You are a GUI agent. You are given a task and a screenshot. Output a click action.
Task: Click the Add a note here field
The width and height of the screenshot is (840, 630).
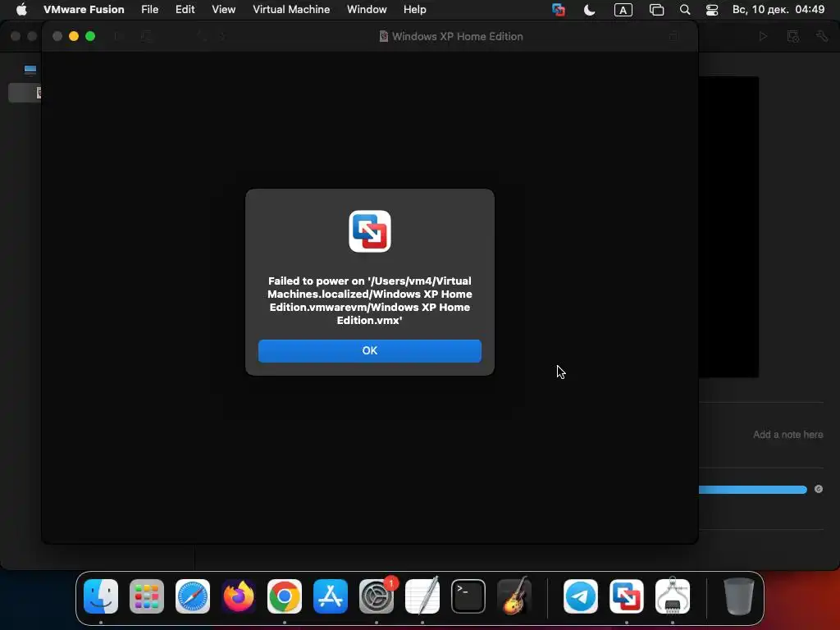[x=787, y=435]
